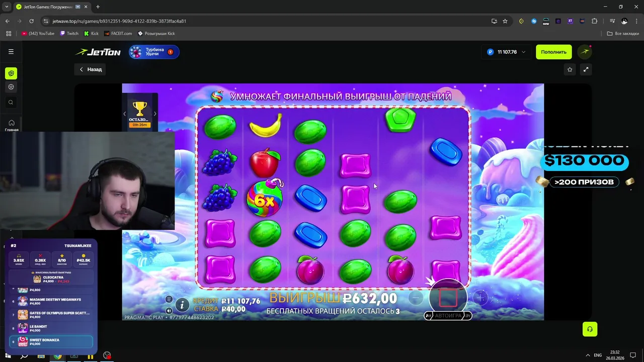This screenshot has height=362, width=644.
Task: Open the slot game settings menu icon
Action: [x=169, y=299]
